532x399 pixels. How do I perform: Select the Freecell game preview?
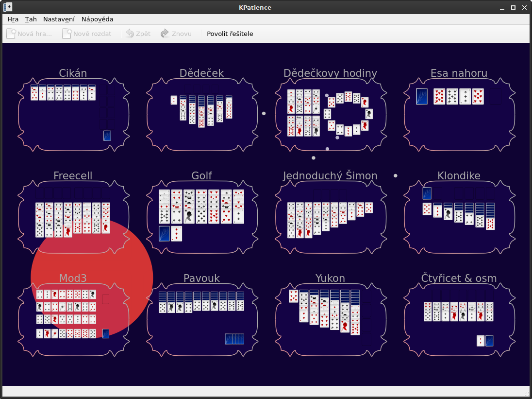click(x=73, y=217)
